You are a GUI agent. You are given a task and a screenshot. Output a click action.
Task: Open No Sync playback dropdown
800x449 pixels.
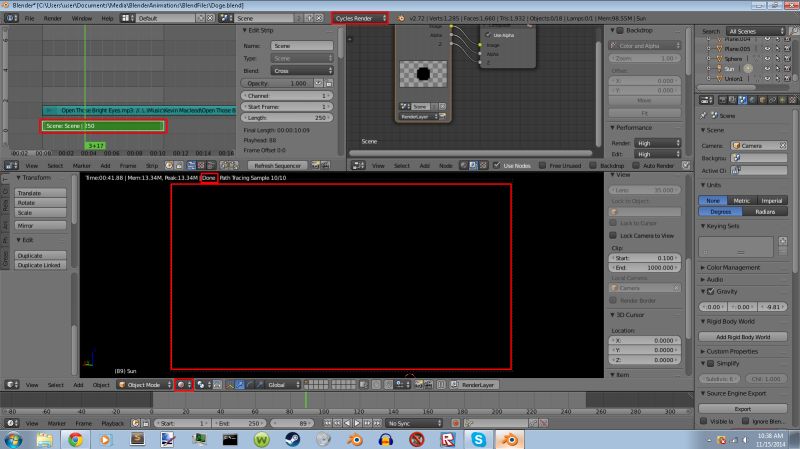click(x=414, y=423)
